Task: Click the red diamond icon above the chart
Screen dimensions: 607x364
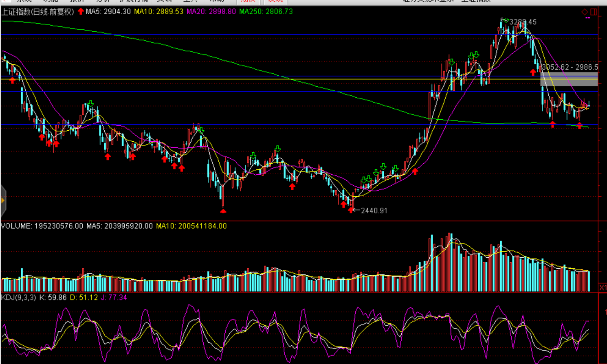Action: click(x=585, y=12)
